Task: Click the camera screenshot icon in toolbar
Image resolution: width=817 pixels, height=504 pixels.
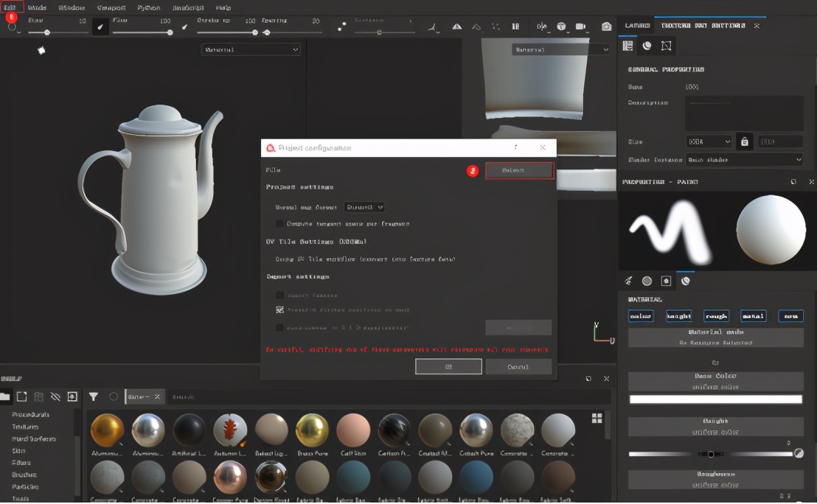Action: [606, 27]
